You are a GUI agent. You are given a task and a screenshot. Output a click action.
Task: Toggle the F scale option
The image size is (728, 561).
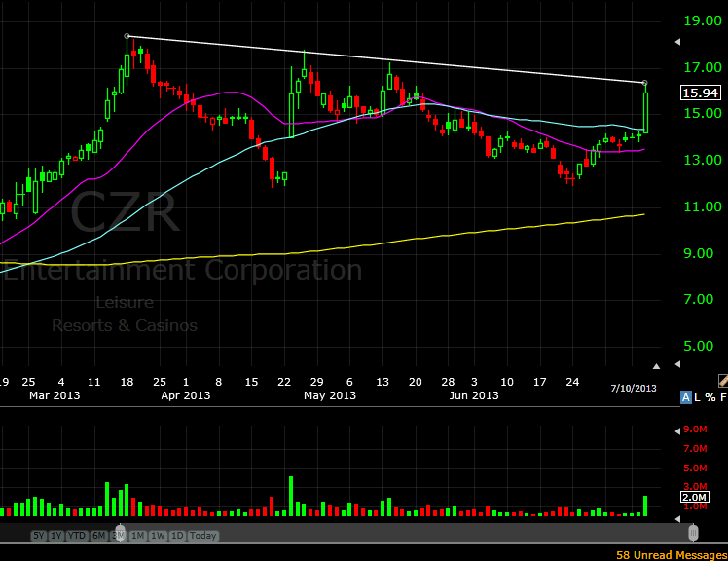coord(723,397)
